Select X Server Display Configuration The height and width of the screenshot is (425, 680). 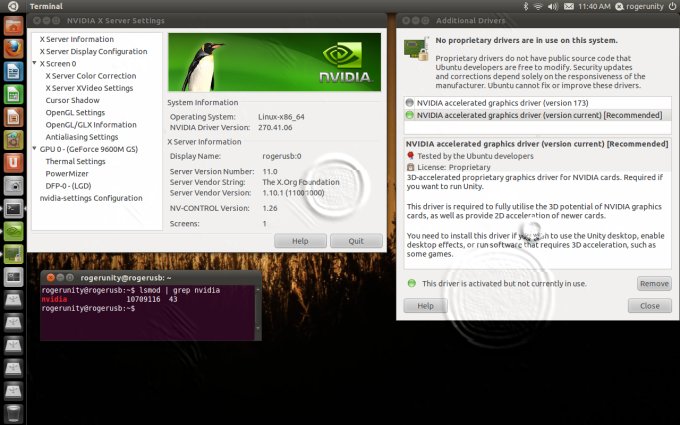click(x=93, y=51)
